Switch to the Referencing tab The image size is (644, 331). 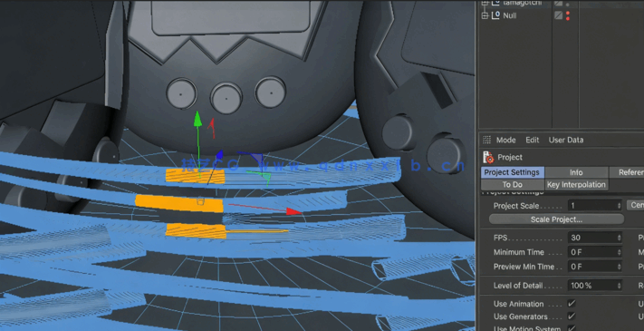[627, 172]
